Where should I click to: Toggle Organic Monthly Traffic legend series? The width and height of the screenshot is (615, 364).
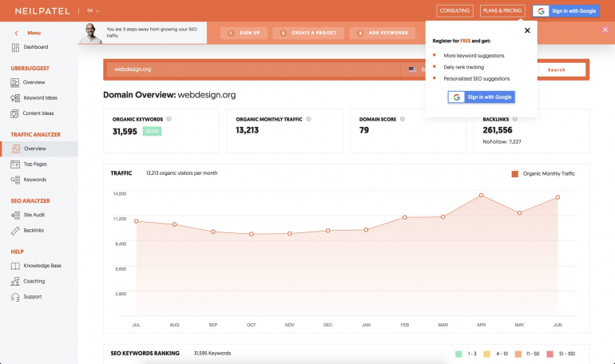[543, 173]
